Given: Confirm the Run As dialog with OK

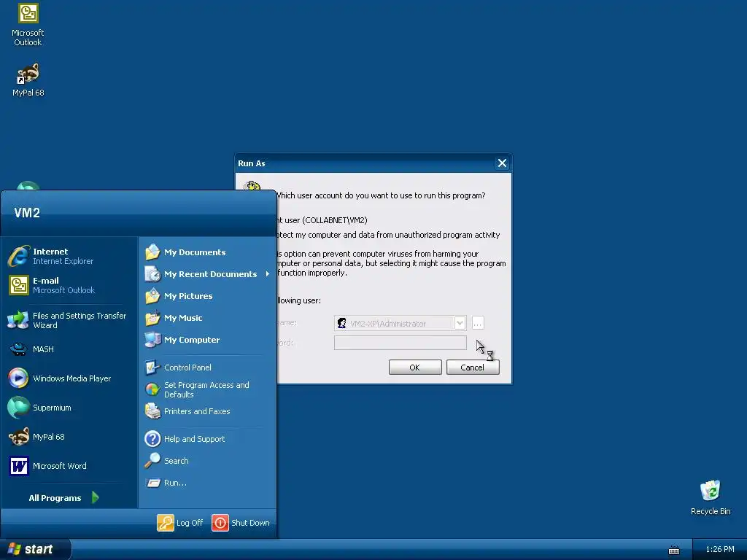Looking at the screenshot, I should coord(415,367).
